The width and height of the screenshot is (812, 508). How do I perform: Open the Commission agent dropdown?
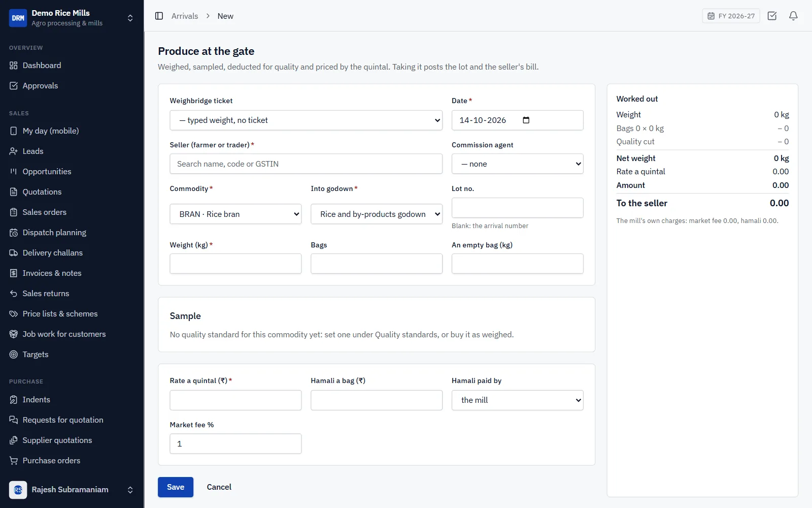(517, 164)
